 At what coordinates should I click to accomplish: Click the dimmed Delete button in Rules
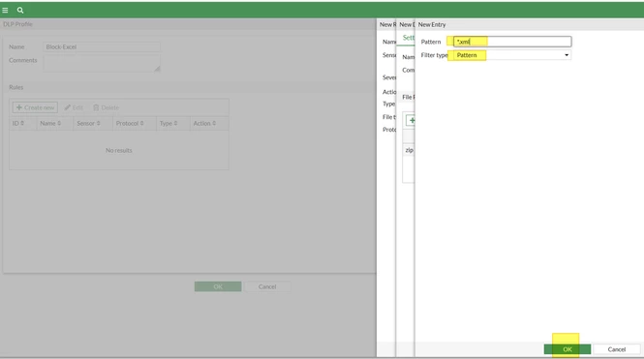tap(106, 107)
